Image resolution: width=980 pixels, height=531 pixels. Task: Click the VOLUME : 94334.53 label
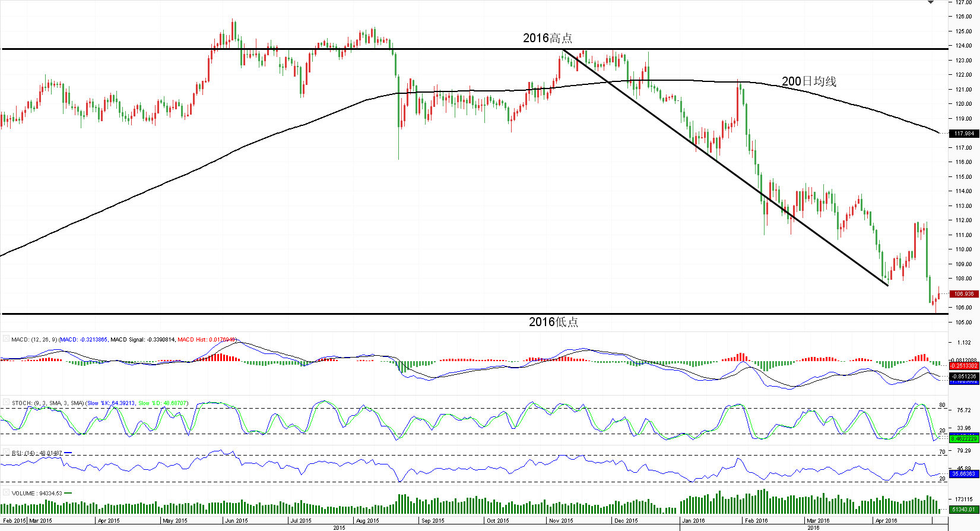[x=37, y=494]
